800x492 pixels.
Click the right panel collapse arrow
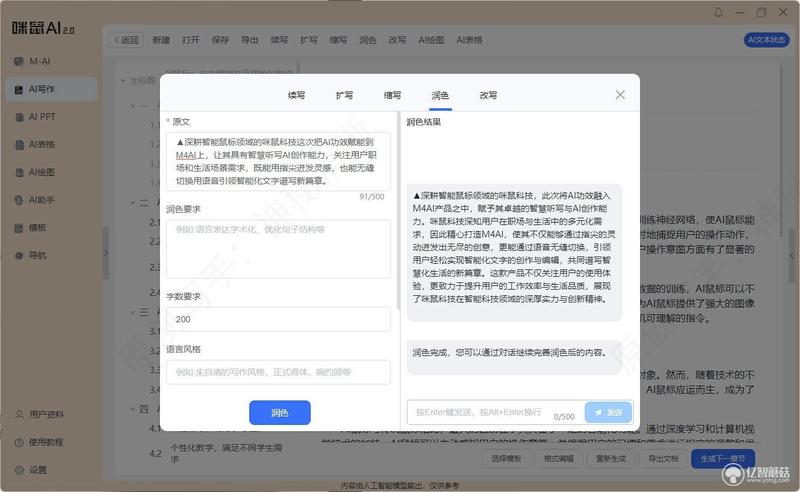pyautogui.click(x=792, y=256)
